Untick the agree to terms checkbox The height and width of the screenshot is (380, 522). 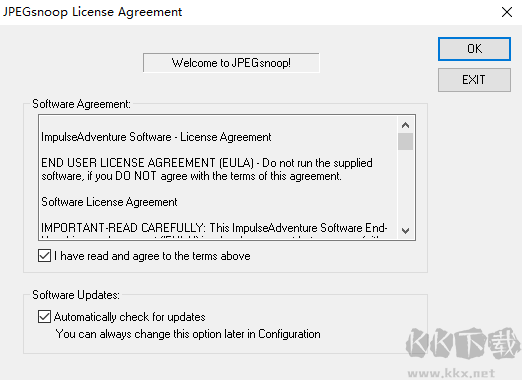[44, 256]
